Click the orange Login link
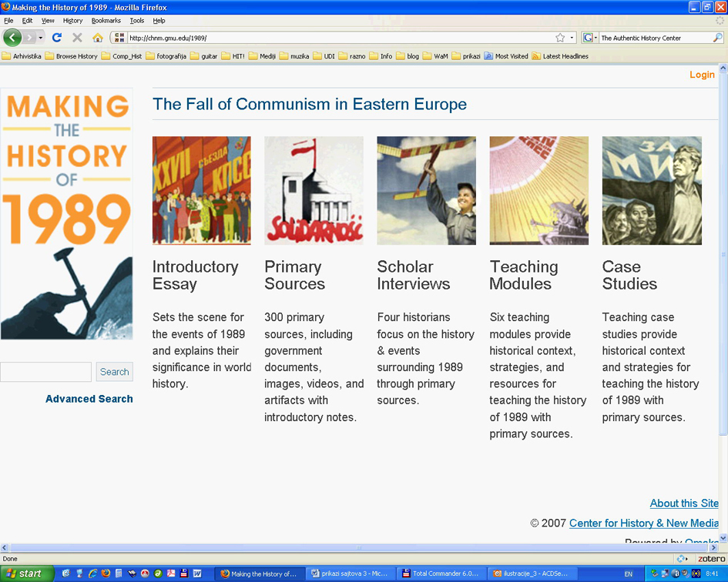The height and width of the screenshot is (582, 728). tap(702, 75)
